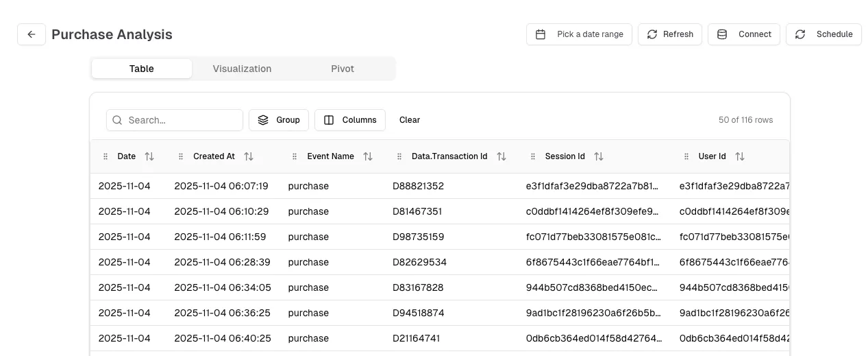The image size is (868, 356).
Task: Sort by Data.Transaction Id column arrows
Action: tap(501, 156)
